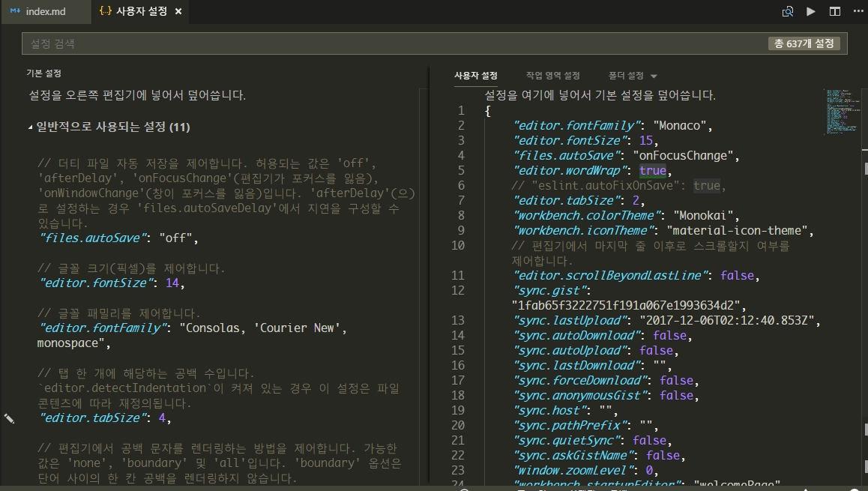
Task: Click "editor.fontSize": 14 in default settings
Action: 111,283
